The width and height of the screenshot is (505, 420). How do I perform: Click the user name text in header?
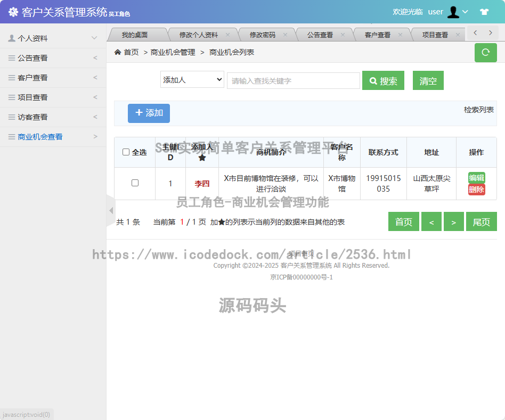(x=435, y=12)
